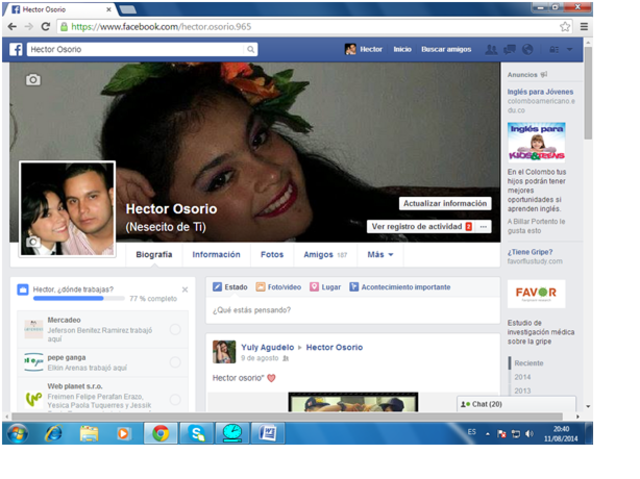The image size is (640, 479).
Task: Open the ¿Tiene Gripe? ad link
Action: pos(530,252)
